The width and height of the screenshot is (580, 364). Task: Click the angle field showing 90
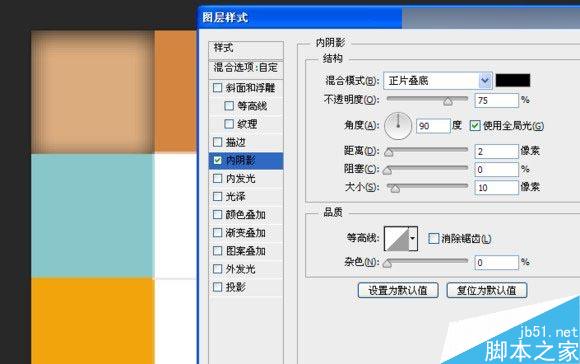433,126
